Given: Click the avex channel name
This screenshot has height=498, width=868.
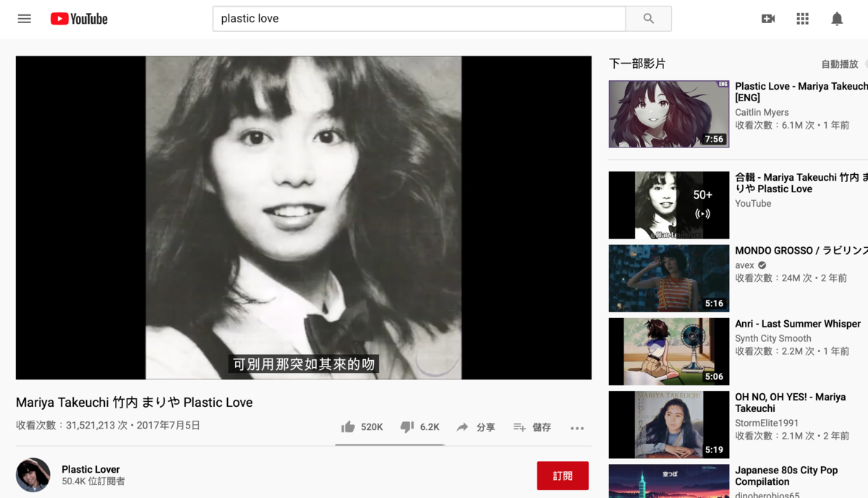Looking at the screenshot, I should pos(745,265).
